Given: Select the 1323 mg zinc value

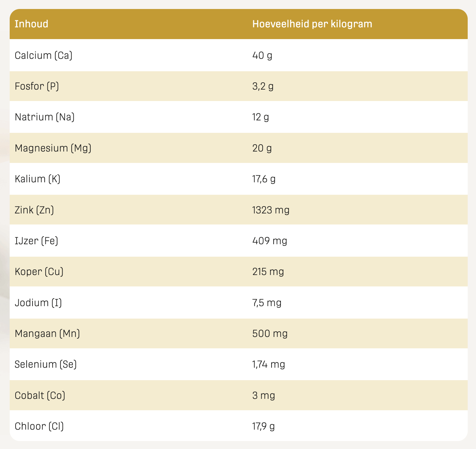Looking at the screenshot, I should click(x=271, y=210).
